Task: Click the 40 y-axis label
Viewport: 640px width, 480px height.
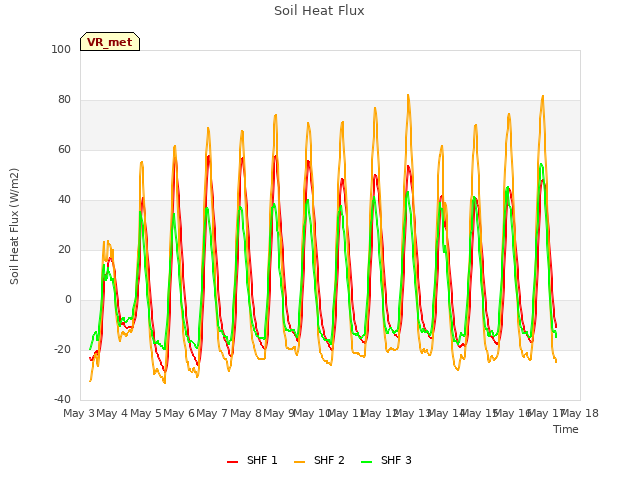Action: (x=64, y=200)
